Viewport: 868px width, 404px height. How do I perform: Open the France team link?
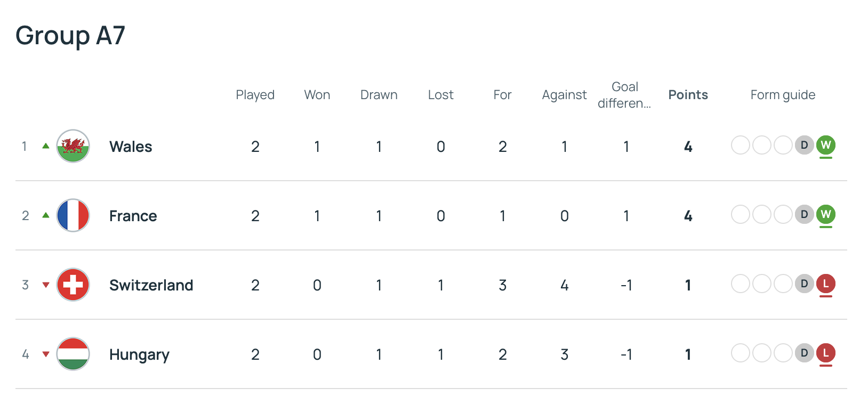pos(133,216)
